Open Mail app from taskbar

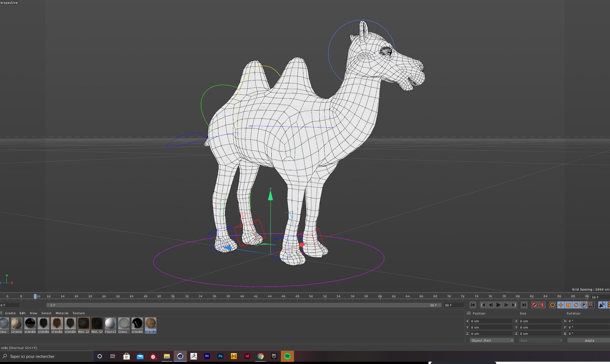point(140,356)
